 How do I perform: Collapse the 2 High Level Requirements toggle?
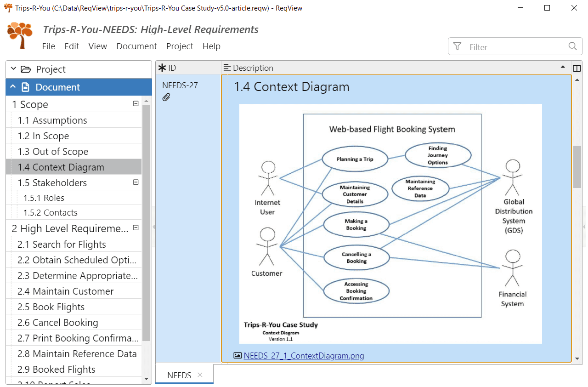click(x=136, y=228)
